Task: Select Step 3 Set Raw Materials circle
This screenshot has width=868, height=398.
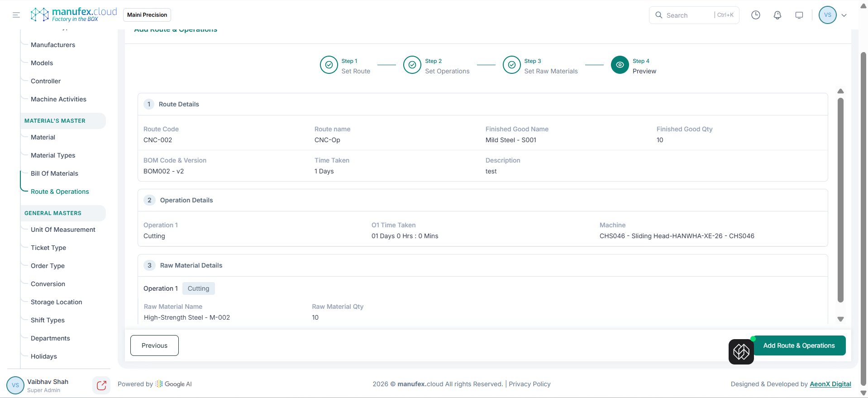Action: click(x=511, y=65)
